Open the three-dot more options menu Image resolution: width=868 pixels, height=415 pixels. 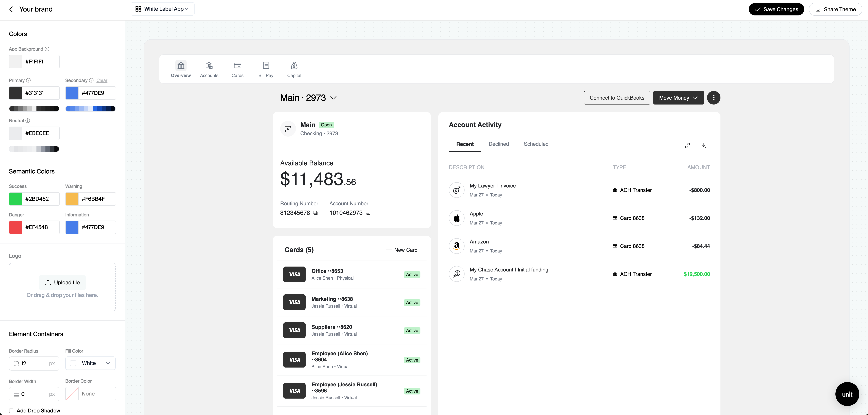pyautogui.click(x=714, y=97)
